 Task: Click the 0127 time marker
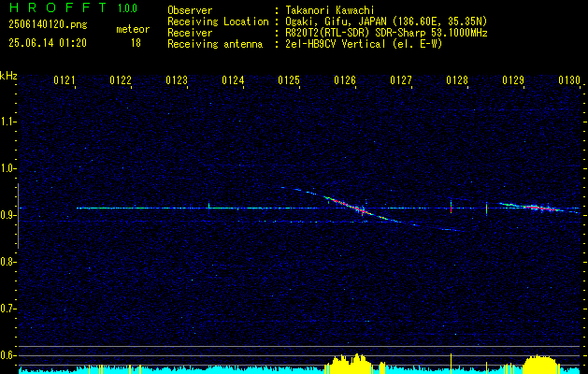pyautogui.click(x=401, y=80)
